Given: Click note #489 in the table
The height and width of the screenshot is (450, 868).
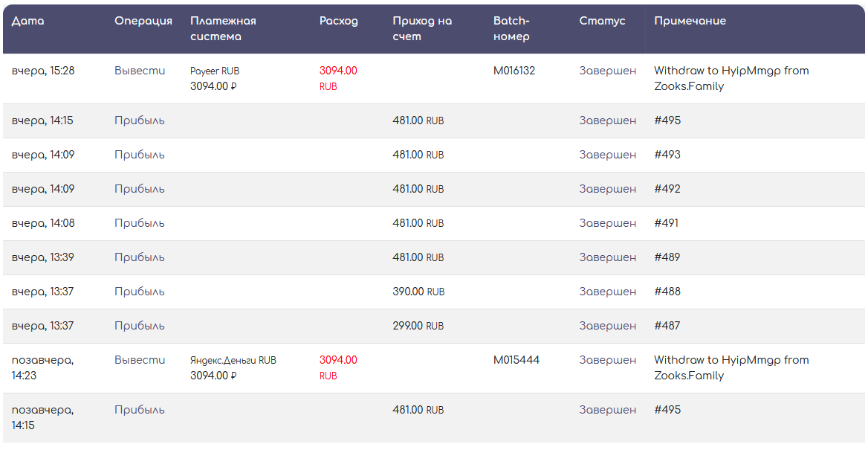Looking at the screenshot, I should click(x=667, y=257).
